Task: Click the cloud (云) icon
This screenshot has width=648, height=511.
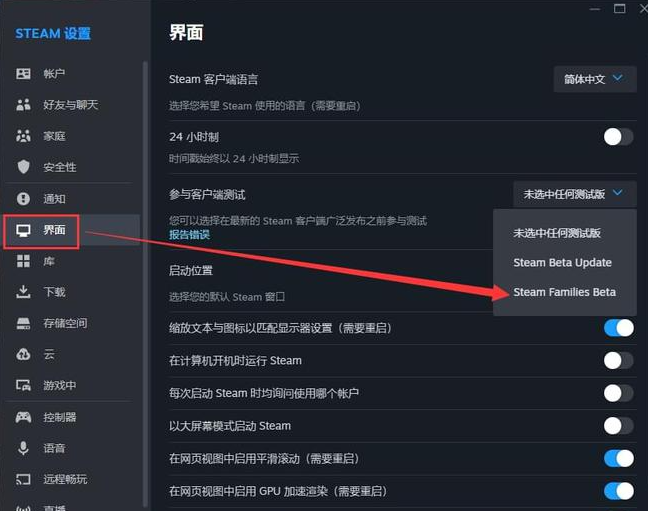Action: tap(23, 354)
